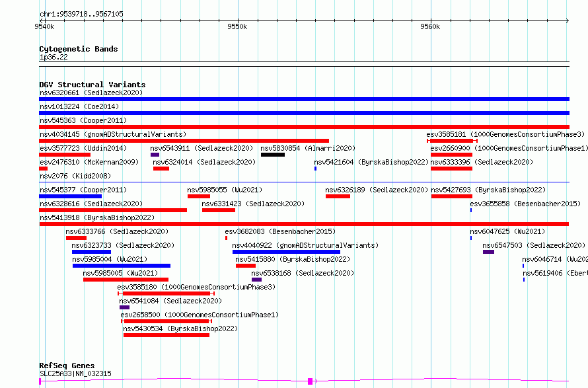Click nsv5985005 (Wu2021) label
This screenshot has width=588, height=388.
tap(120, 273)
